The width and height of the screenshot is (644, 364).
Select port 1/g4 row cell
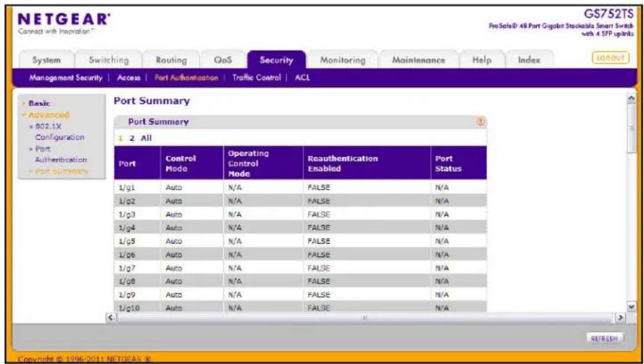(x=137, y=227)
